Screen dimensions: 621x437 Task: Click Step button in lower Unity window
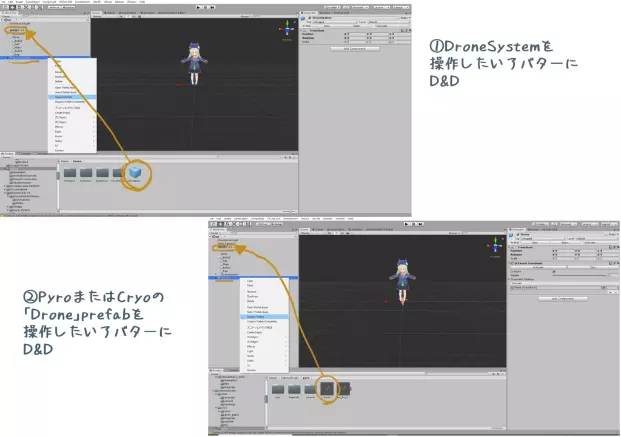(x=421, y=224)
